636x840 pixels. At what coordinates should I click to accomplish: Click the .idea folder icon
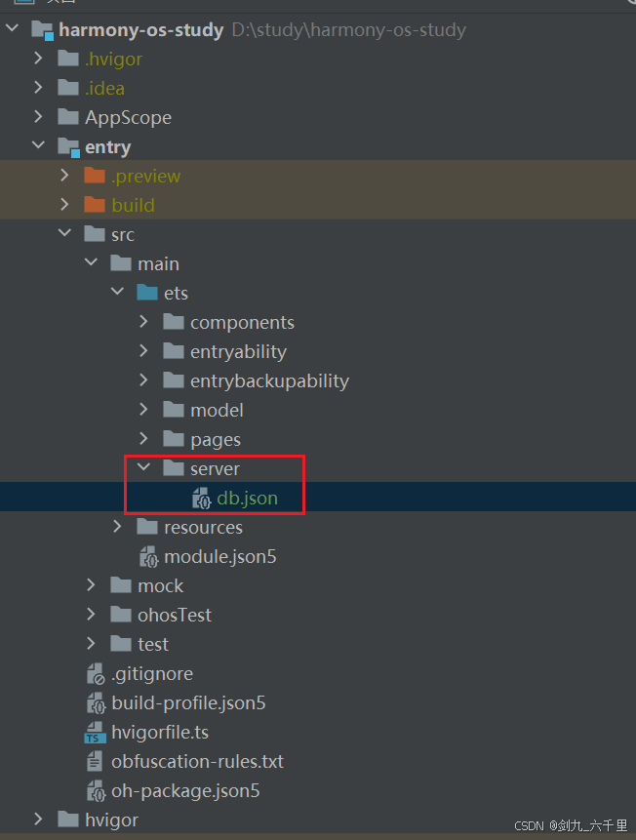click(x=68, y=88)
